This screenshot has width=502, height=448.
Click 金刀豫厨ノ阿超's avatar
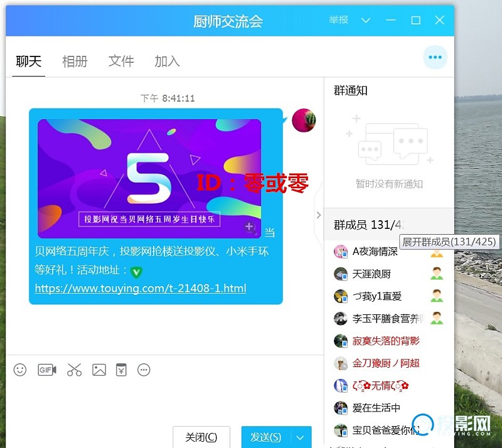coord(341,363)
